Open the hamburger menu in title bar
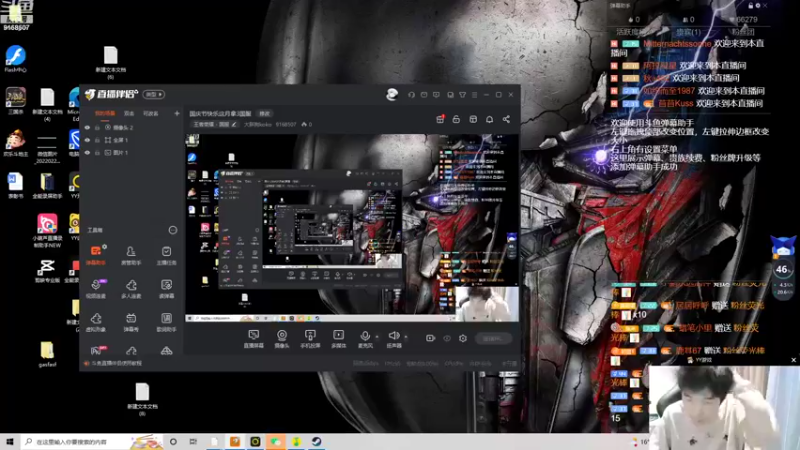800x450 pixels. (x=474, y=94)
